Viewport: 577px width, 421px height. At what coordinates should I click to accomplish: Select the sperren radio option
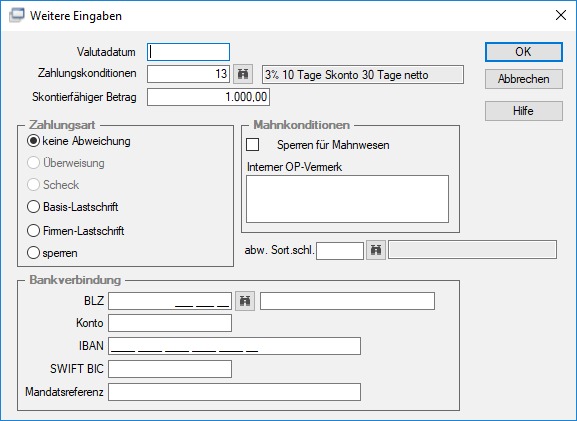(52, 253)
